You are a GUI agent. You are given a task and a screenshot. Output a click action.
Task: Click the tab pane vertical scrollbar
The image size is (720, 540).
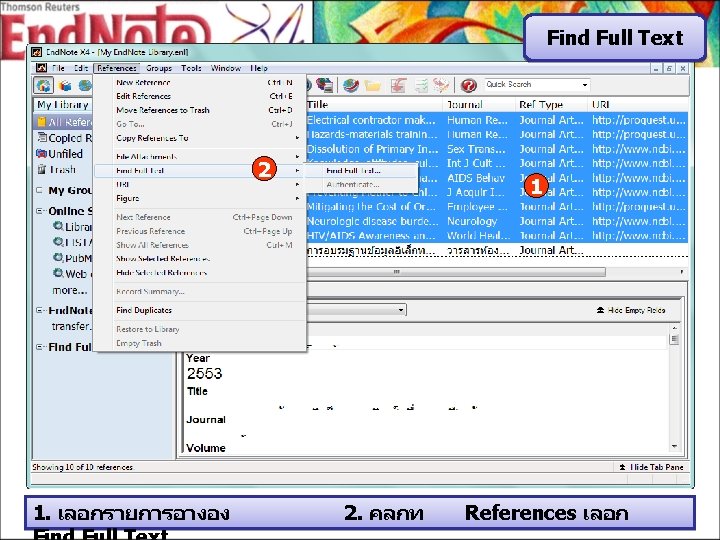tap(674, 388)
